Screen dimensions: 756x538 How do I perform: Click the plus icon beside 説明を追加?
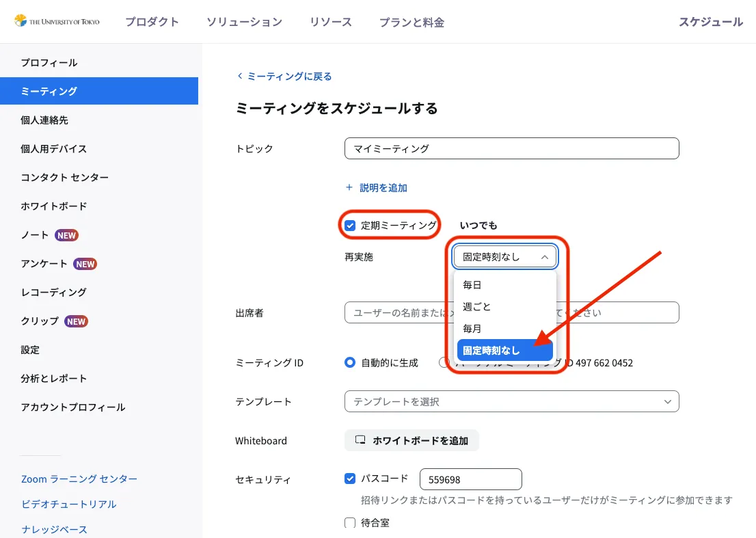[349, 187]
